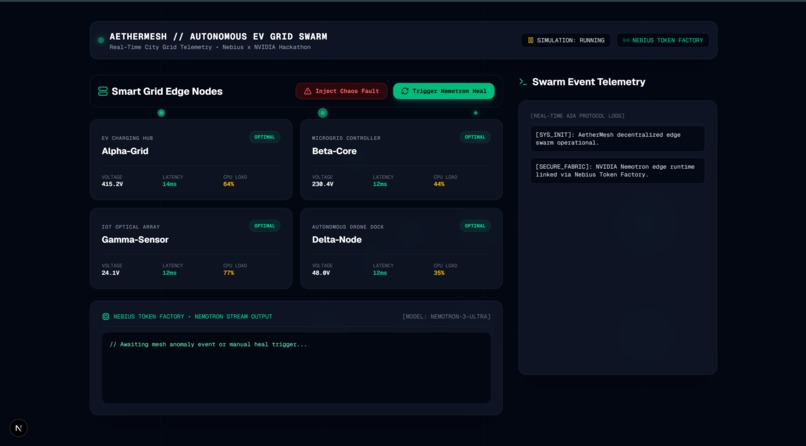Click Alpha-Grid latency value 14ms
806x446 pixels.
click(170, 184)
